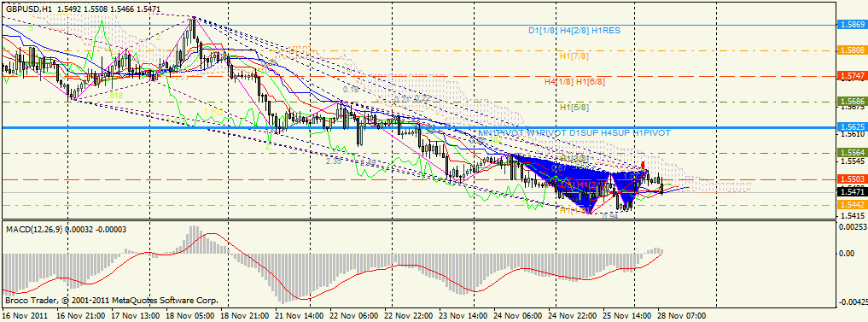Click the 0.18 Fibonacci ratio label
Screen dimensions: 868x322
click(351, 89)
